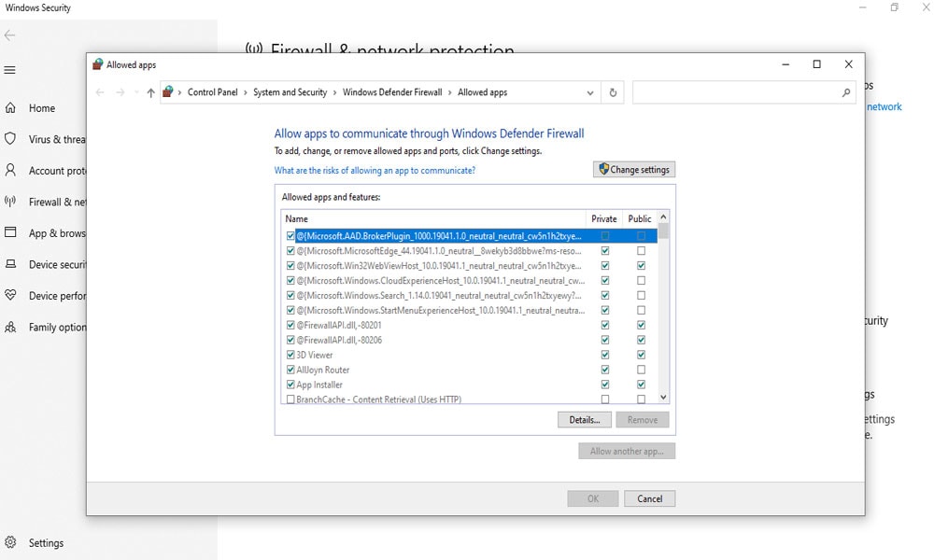The width and height of the screenshot is (934, 560).
Task: Click the Private column header
Action: [x=604, y=218]
